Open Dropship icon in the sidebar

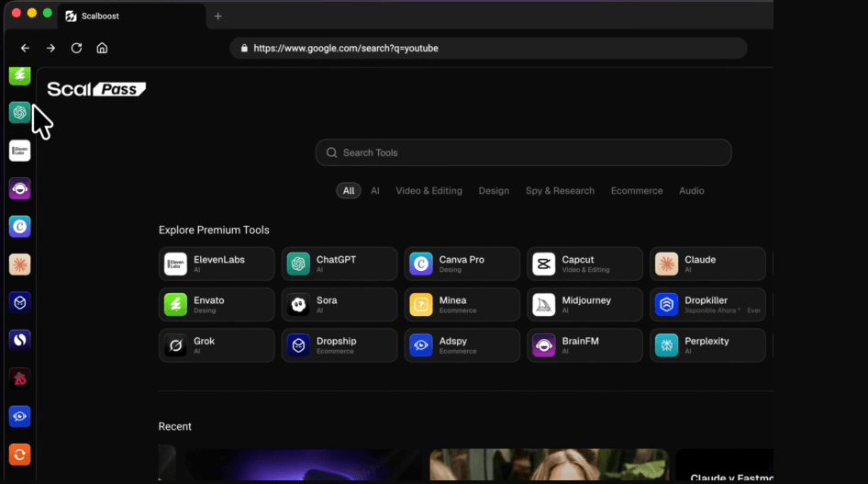pos(20,302)
